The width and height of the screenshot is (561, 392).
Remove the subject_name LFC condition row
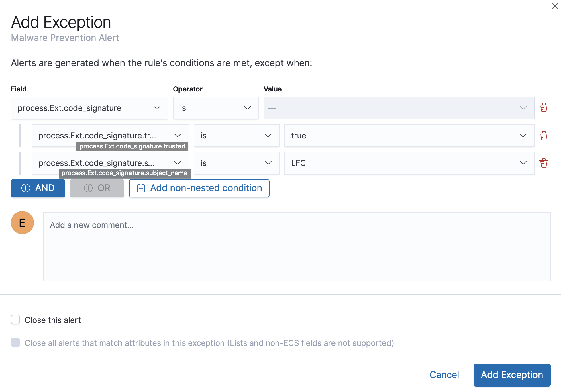pos(544,163)
